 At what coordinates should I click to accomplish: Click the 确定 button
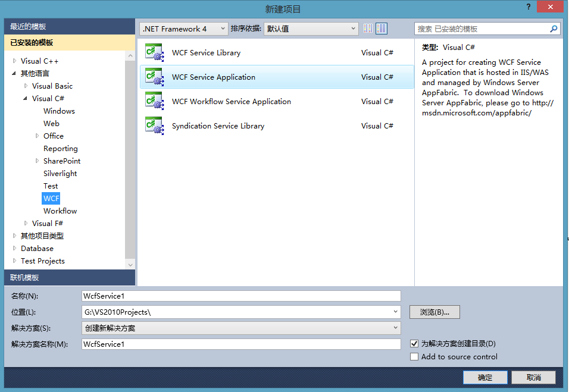485,378
